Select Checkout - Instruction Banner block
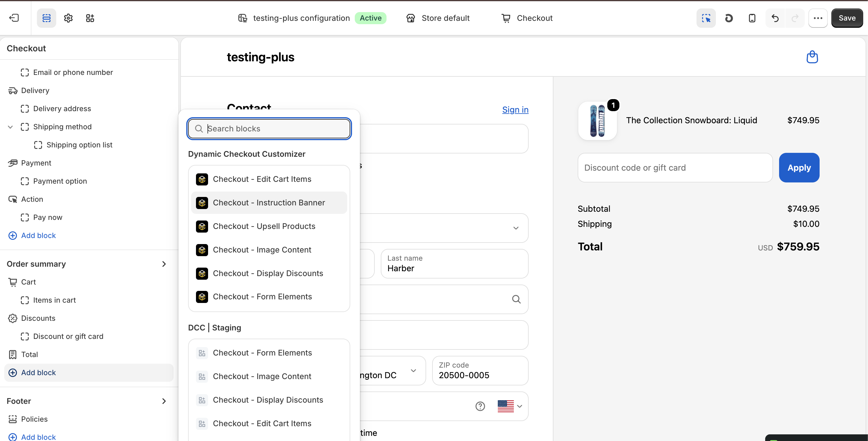The height and width of the screenshot is (441, 868). click(269, 203)
